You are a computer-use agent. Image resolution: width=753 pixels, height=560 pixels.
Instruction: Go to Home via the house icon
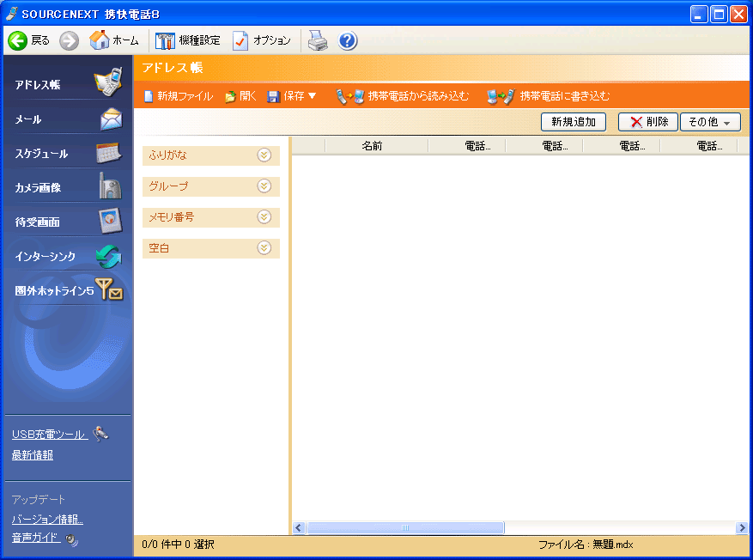point(100,40)
